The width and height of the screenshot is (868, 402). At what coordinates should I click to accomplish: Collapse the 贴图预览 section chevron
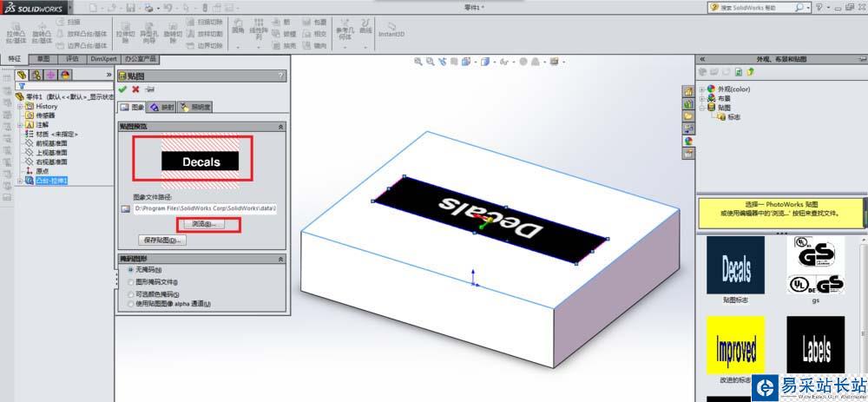(x=280, y=127)
